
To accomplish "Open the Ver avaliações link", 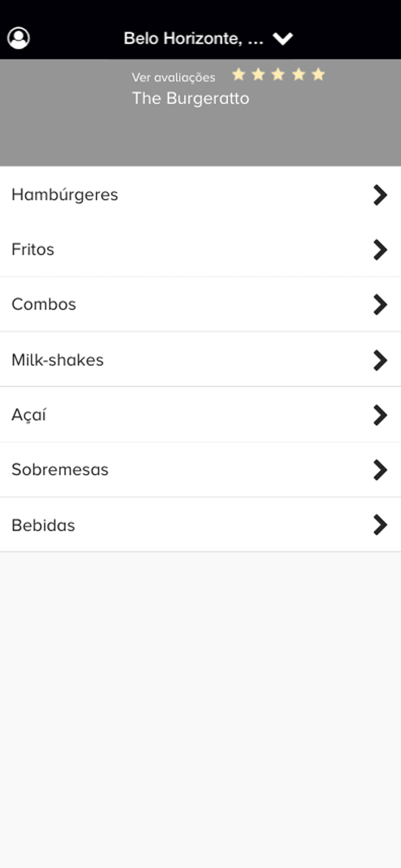I will pyautogui.click(x=174, y=78).
